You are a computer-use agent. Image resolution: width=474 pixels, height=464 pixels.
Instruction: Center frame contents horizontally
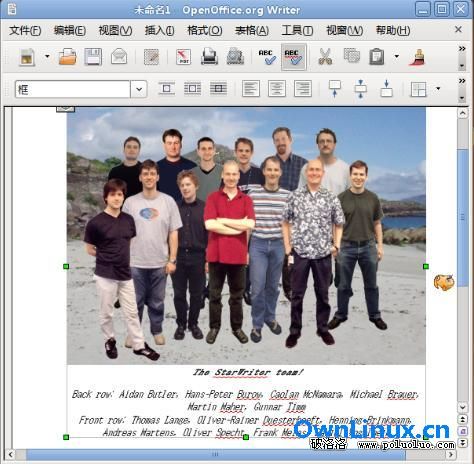pos(277,89)
